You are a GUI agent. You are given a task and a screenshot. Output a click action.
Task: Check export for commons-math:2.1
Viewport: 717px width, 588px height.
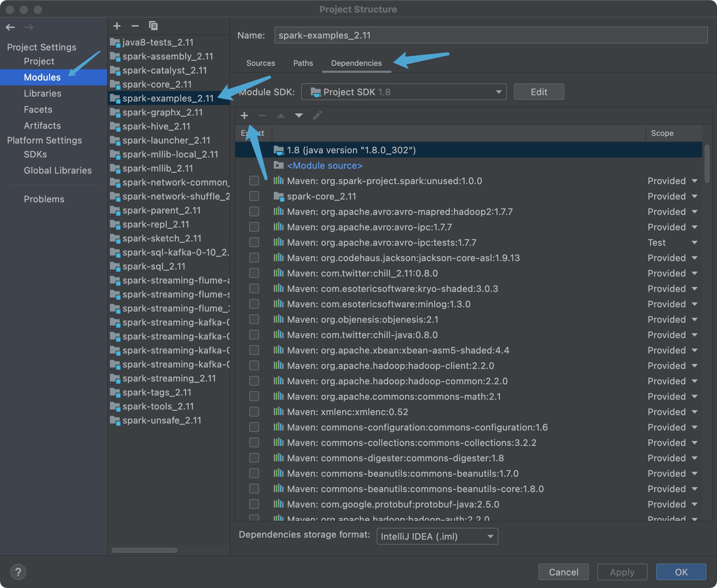pyautogui.click(x=254, y=397)
